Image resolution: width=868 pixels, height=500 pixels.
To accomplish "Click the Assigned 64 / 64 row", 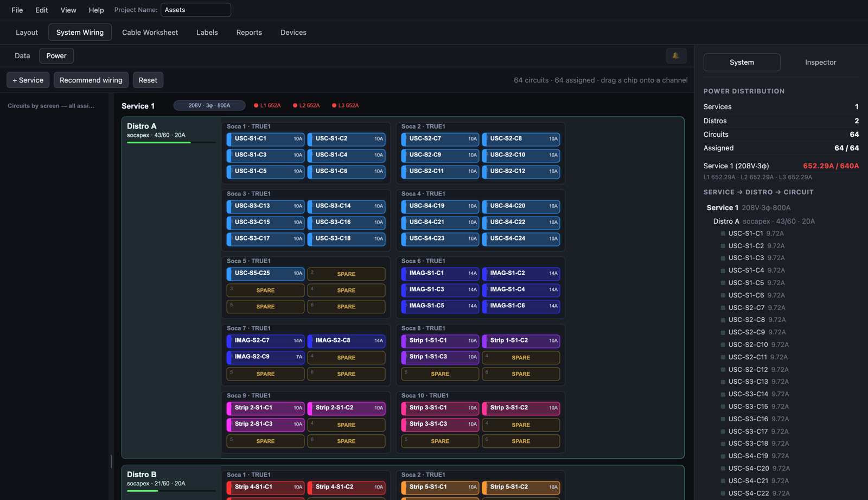I will [x=781, y=148].
